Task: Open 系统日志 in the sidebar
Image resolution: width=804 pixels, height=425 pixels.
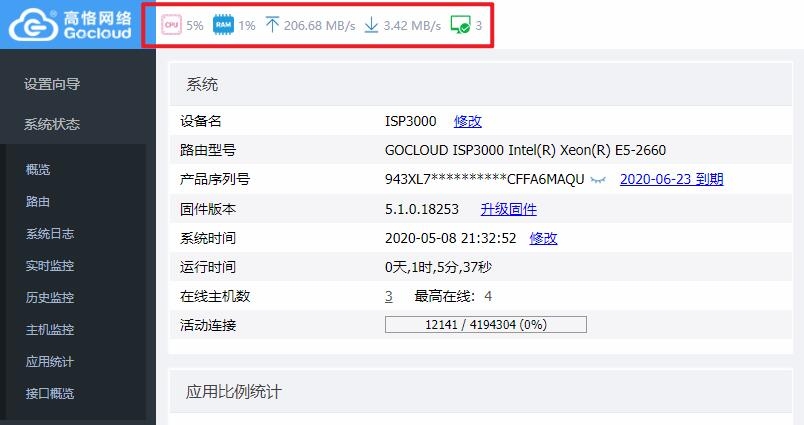Action: pyautogui.click(x=50, y=233)
